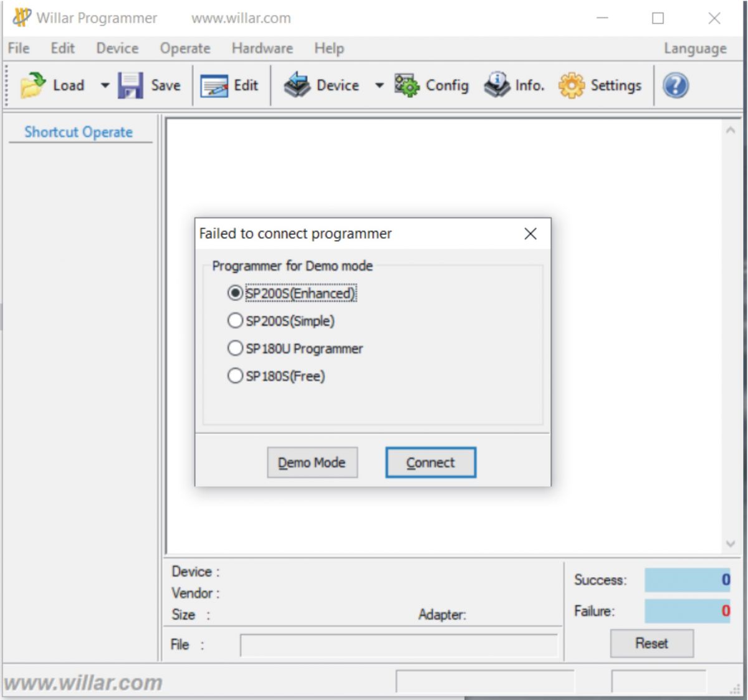Click the Edit toolbar icon
Screen dimensions: 748x700
click(x=214, y=86)
